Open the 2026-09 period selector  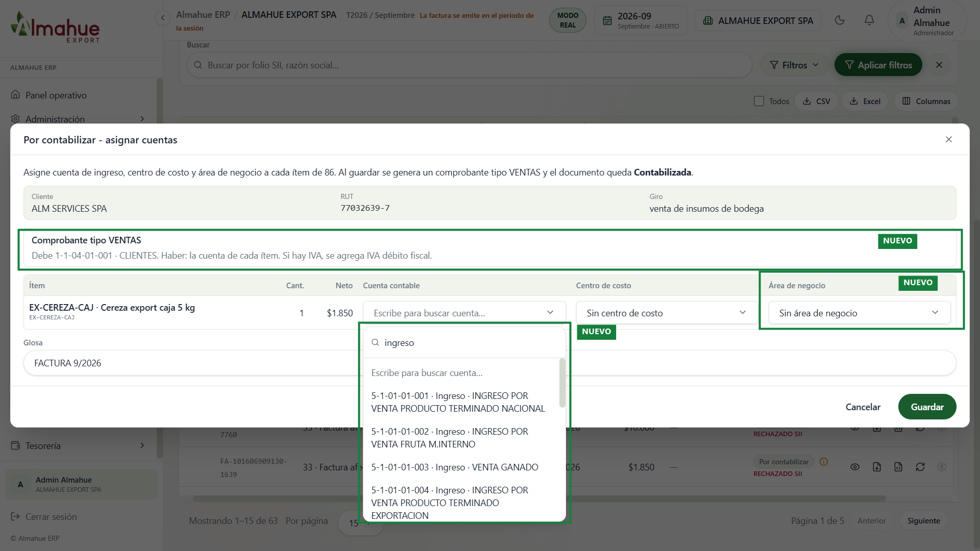coord(641,20)
